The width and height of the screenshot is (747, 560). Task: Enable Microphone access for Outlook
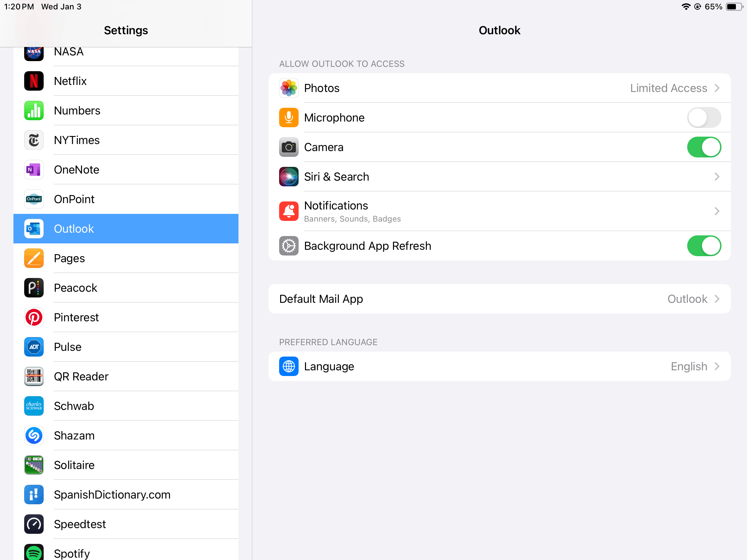704,118
